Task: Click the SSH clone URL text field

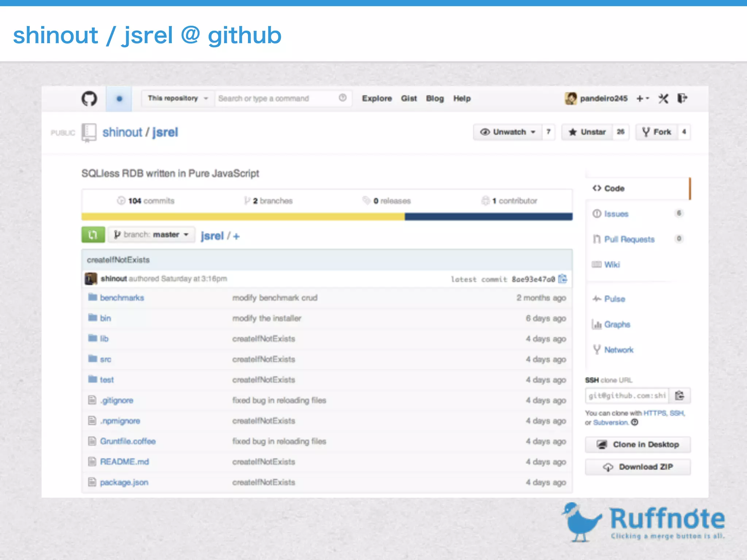Action: point(627,396)
